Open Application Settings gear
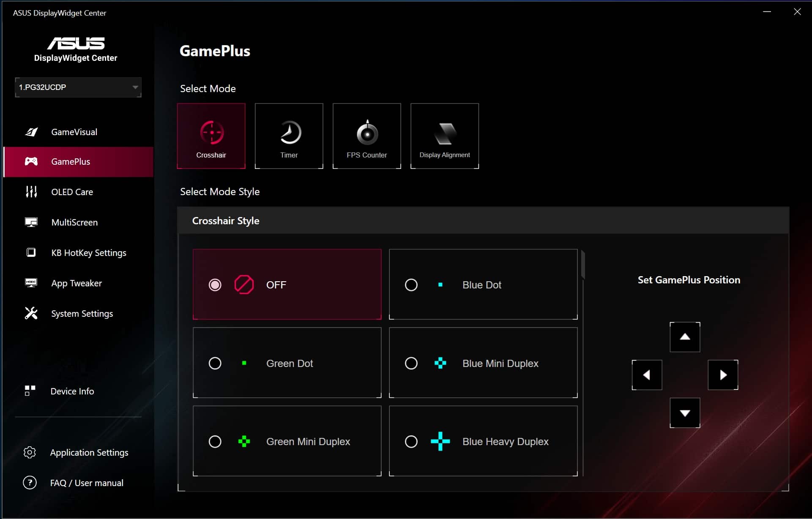812x519 pixels. [x=30, y=452]
